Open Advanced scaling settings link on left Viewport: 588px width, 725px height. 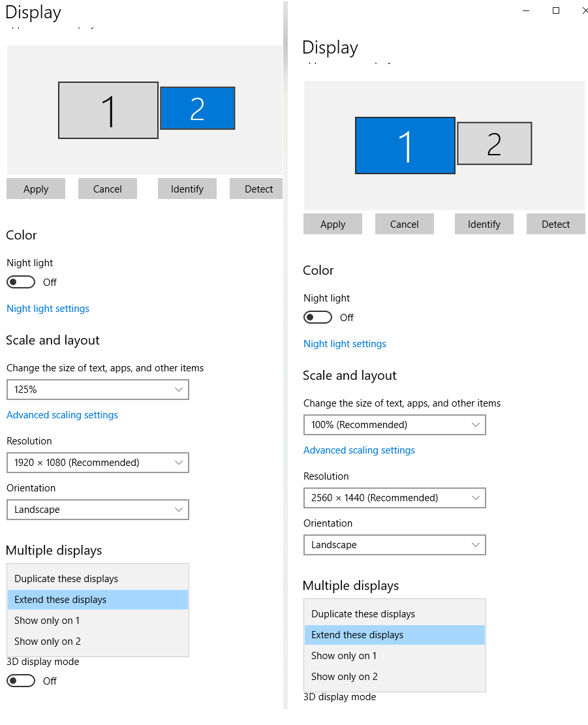(62, 415)
